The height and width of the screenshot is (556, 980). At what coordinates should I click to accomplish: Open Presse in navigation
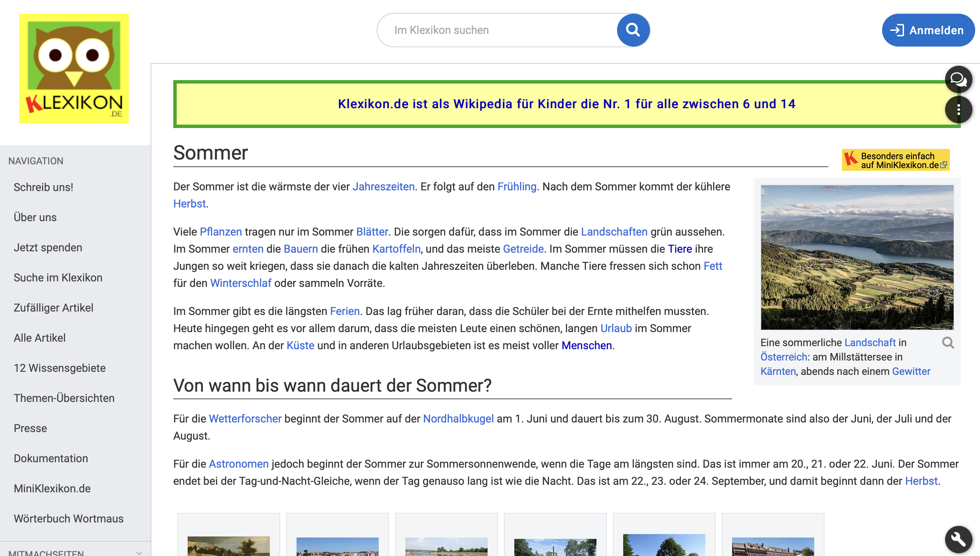pos(30,428)
